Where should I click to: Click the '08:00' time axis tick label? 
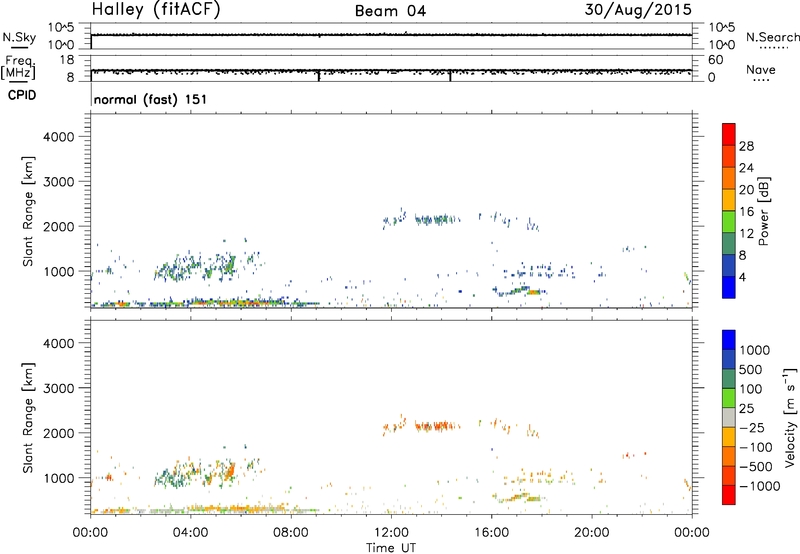click(x=291, y=532)
